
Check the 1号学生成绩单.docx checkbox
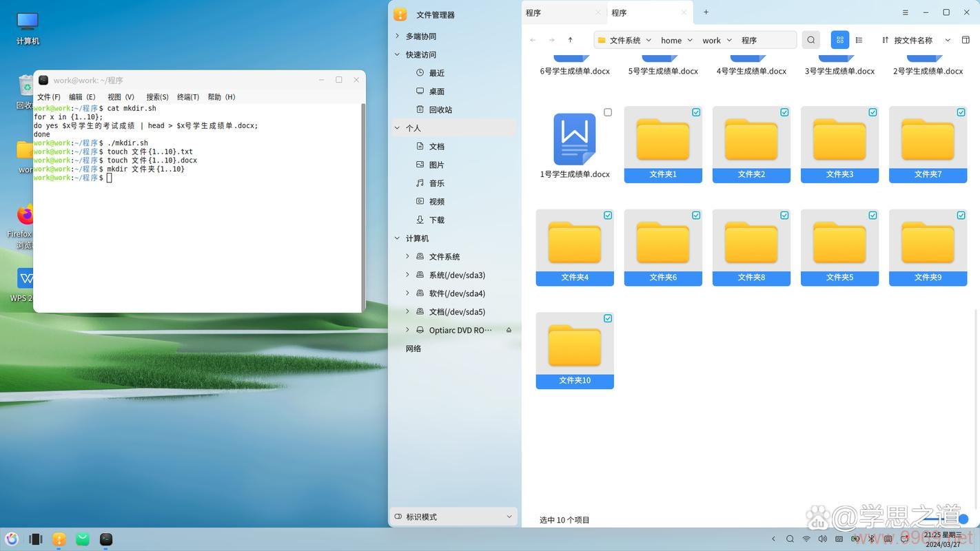pyautogui.click(x=608, y=112)
